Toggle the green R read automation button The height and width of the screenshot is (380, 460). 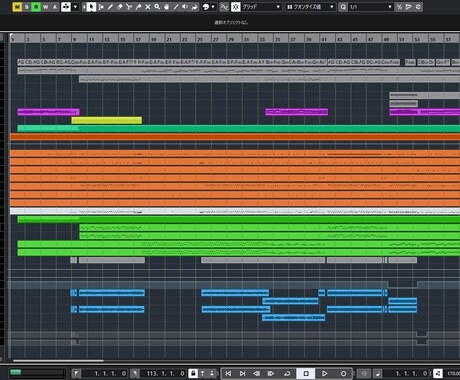[36, 7]
